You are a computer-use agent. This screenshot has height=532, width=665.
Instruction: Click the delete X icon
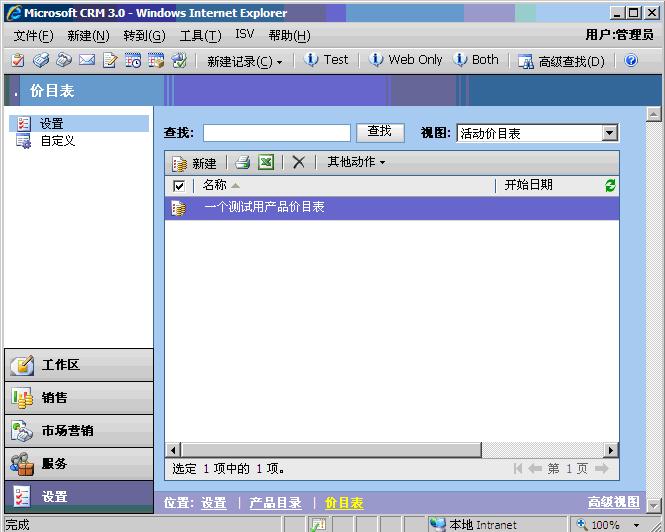(x=299, y=162)
